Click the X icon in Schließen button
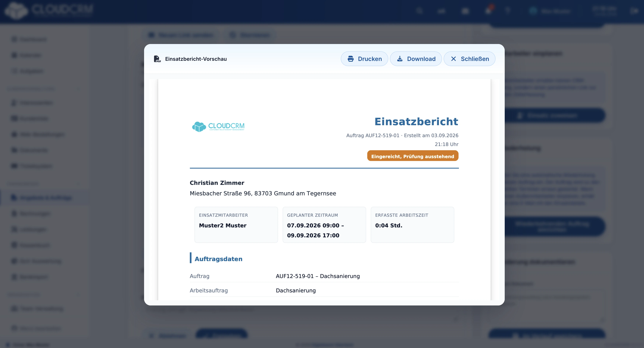 pos(453,59)
